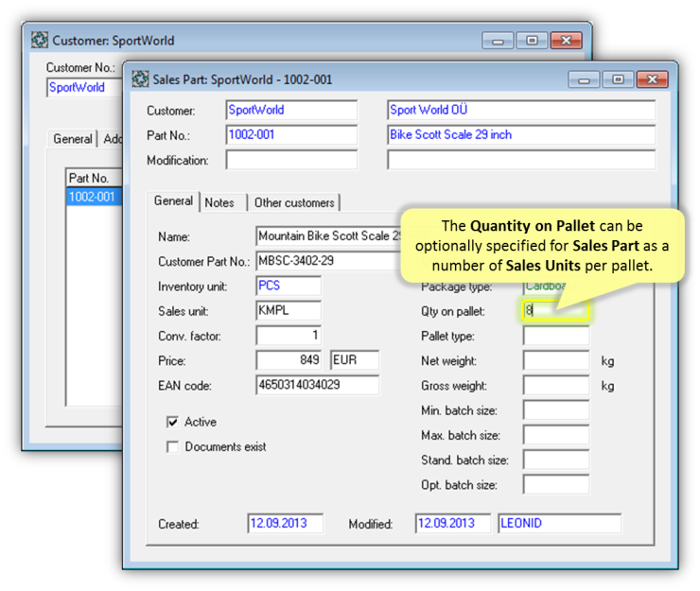
Task: Click the Pallet type field
Action: point(556,336)
